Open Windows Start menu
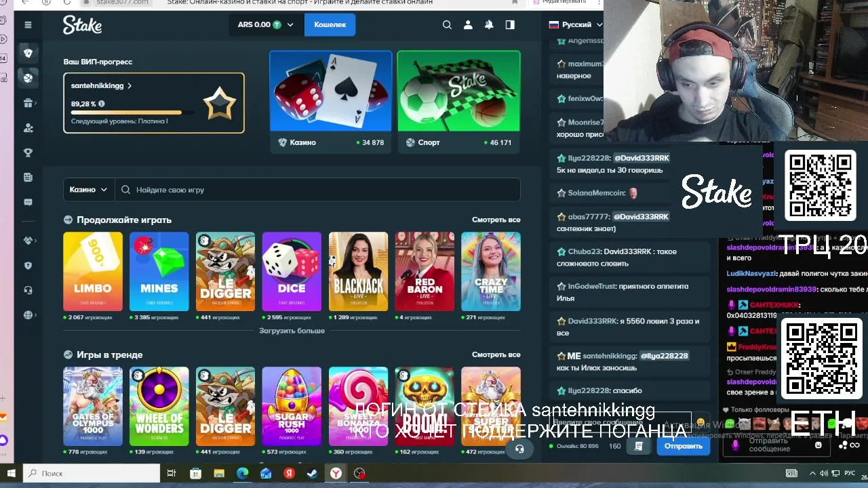The image size is (868, 488). [11, 473]
